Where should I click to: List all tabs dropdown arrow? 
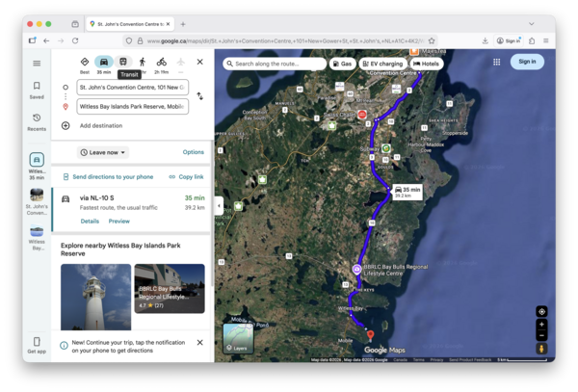[532, 24]
